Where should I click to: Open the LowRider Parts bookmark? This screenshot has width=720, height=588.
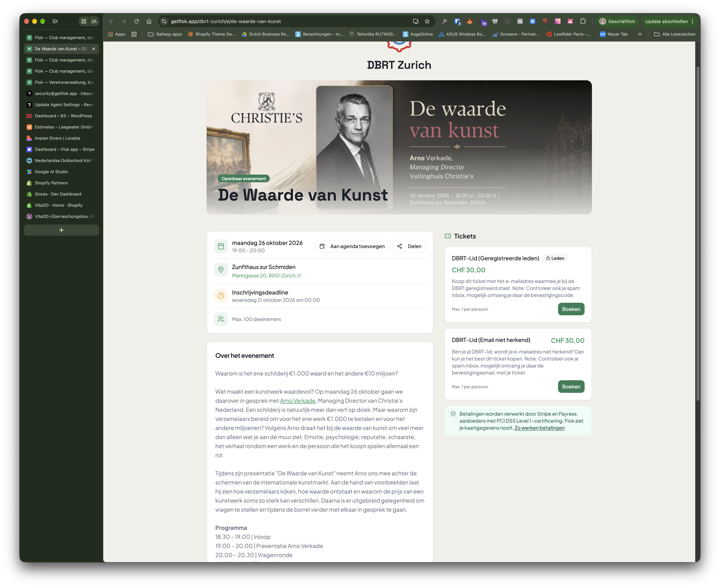(x=568, y=34)
